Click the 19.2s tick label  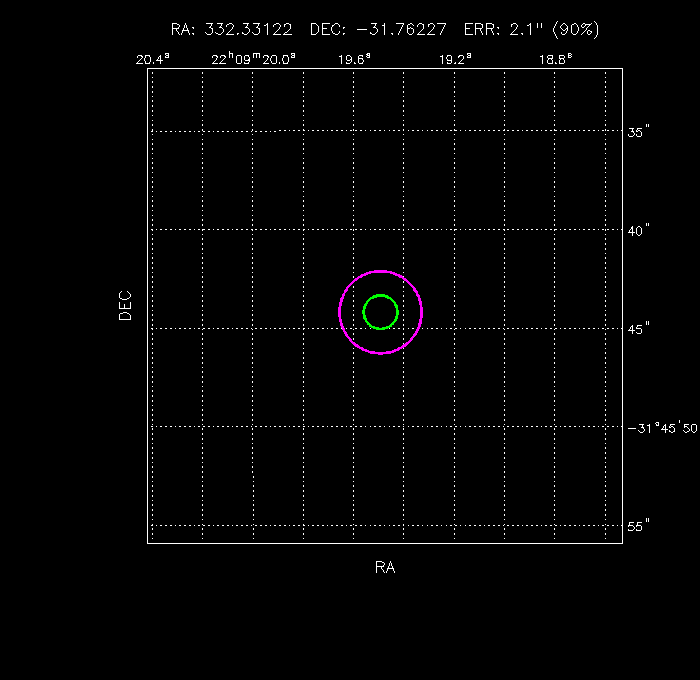[x=455, y=59]
